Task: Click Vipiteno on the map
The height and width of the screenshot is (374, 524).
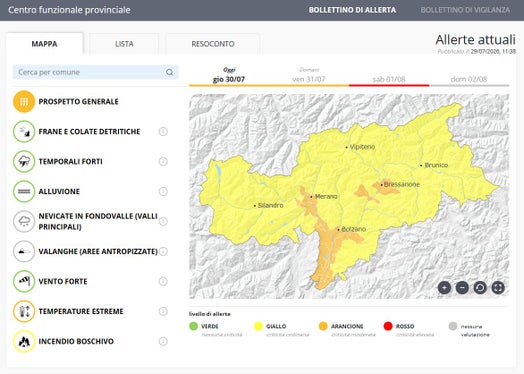Action: click(x=360, y=147)
